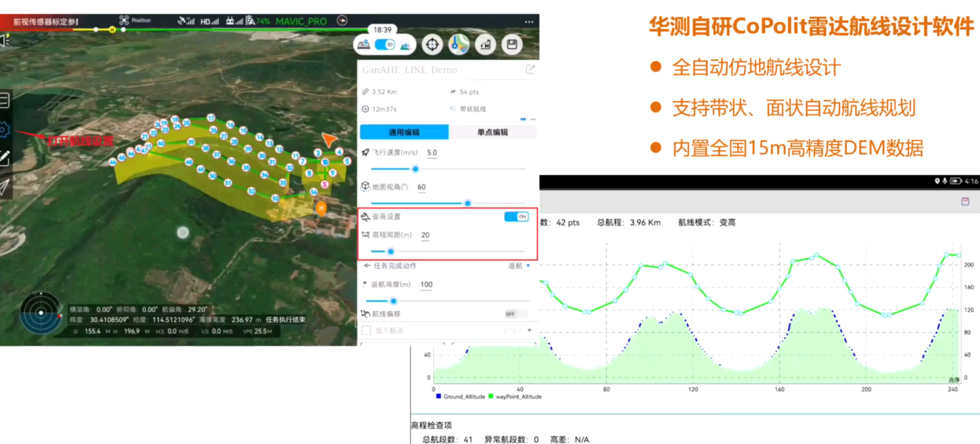Screen dimensions: 980x444
Task: Click the 返航高度 value 100
Action: pyautogui.click(x=427, y=285)
